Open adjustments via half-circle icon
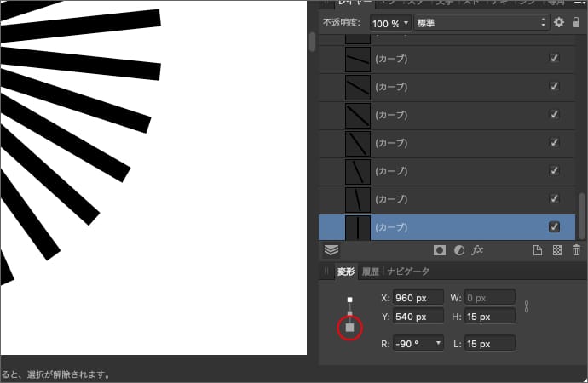Viewport: 588px width, 383px height. [458, 250]
